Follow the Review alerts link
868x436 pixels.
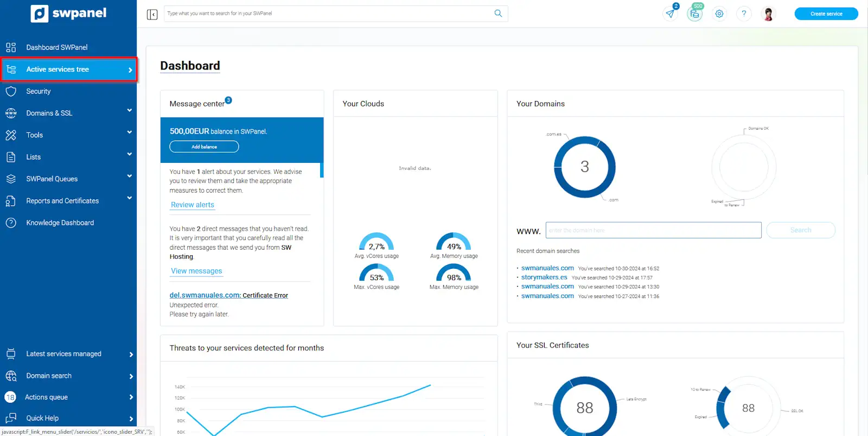click(193, 205)
